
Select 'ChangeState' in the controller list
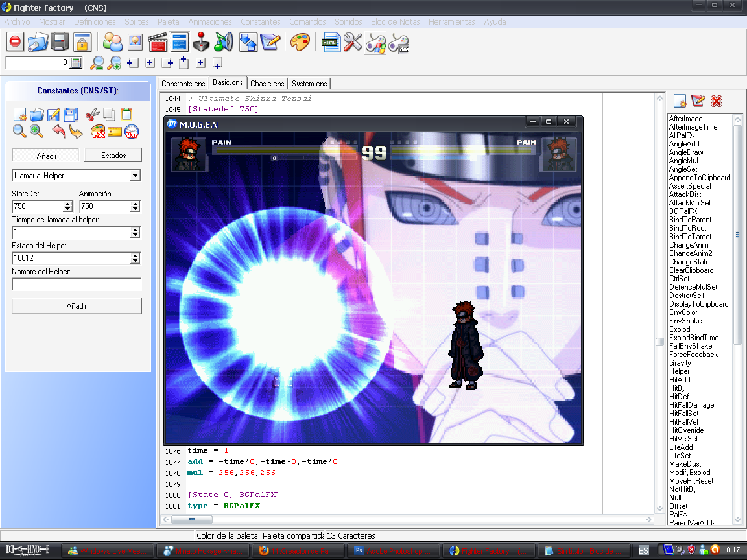point(689,262)
